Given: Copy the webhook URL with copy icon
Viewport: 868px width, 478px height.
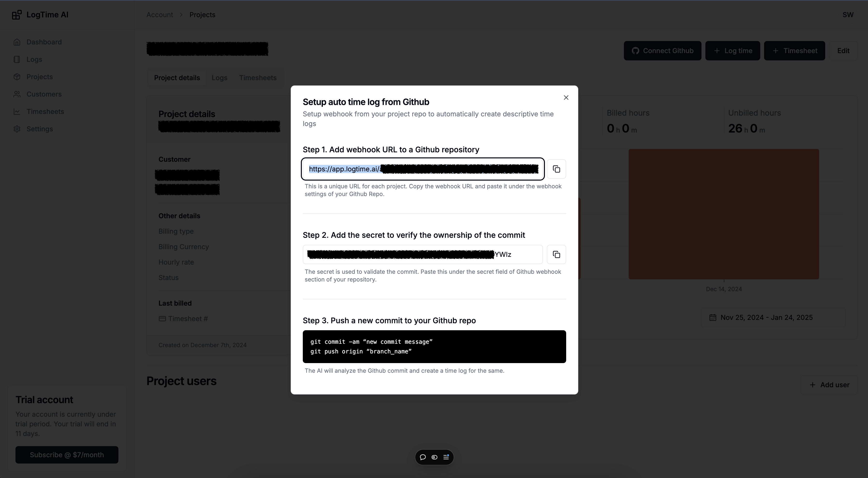Looking at the screenshot, I should pos(556,169).
